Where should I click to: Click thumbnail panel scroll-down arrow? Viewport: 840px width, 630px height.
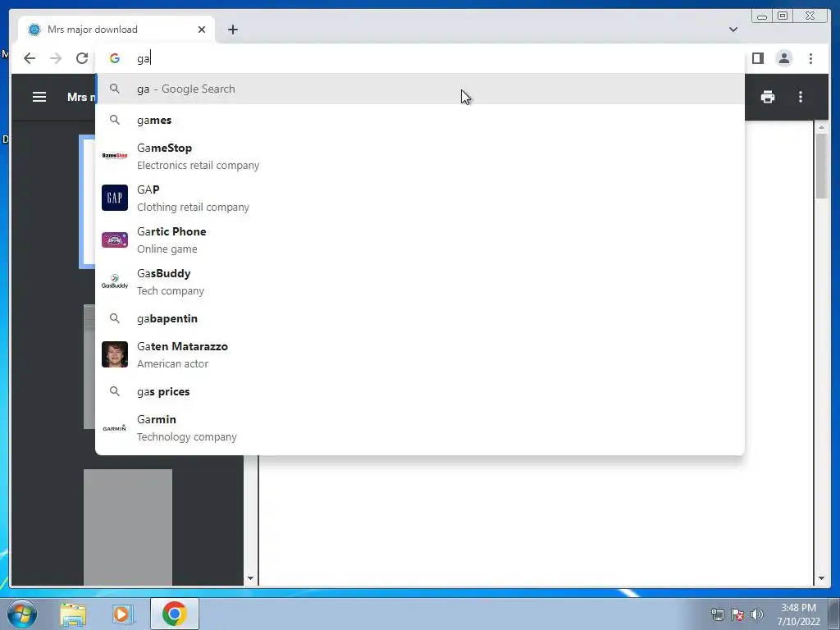click(x=250, y=578)
